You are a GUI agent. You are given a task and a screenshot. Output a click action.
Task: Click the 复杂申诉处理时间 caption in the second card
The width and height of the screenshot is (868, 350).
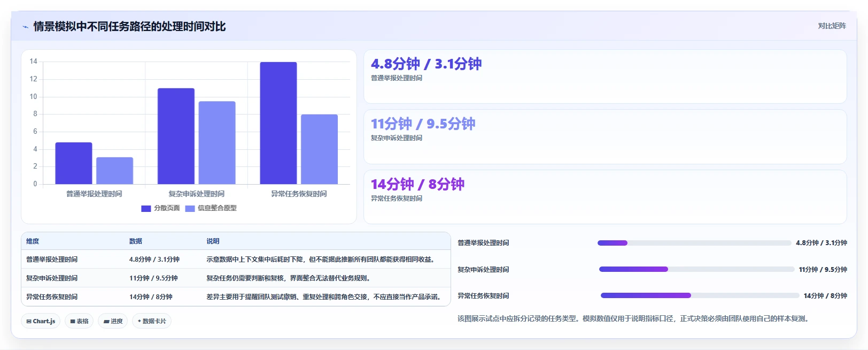click(397, 138)
